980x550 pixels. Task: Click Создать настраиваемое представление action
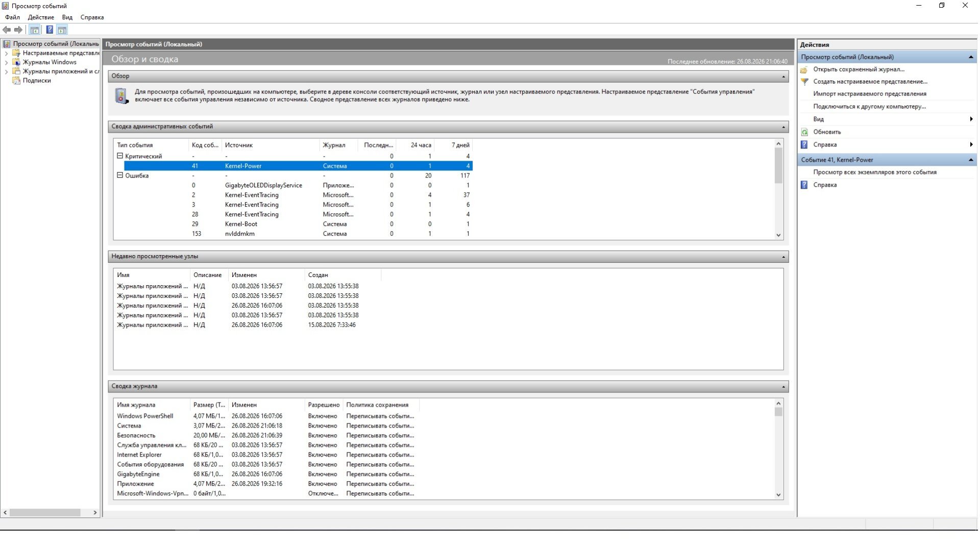(x=870, y=82)
